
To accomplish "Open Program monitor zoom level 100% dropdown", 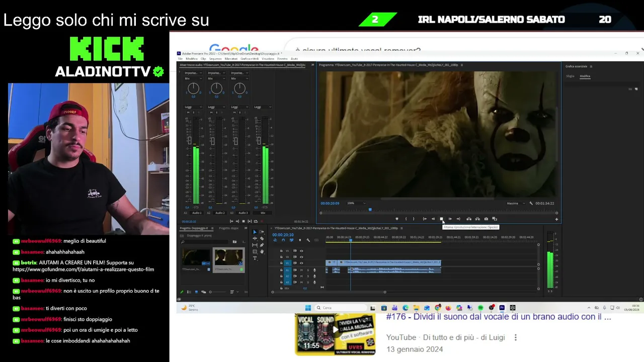I will point(356,203).
